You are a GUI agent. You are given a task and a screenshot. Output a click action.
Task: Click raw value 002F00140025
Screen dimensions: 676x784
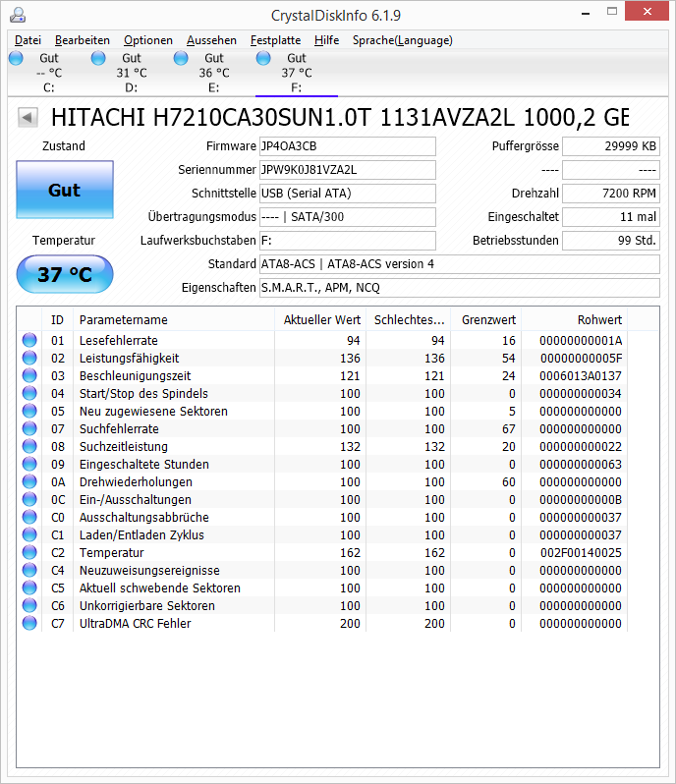point(581,553)
